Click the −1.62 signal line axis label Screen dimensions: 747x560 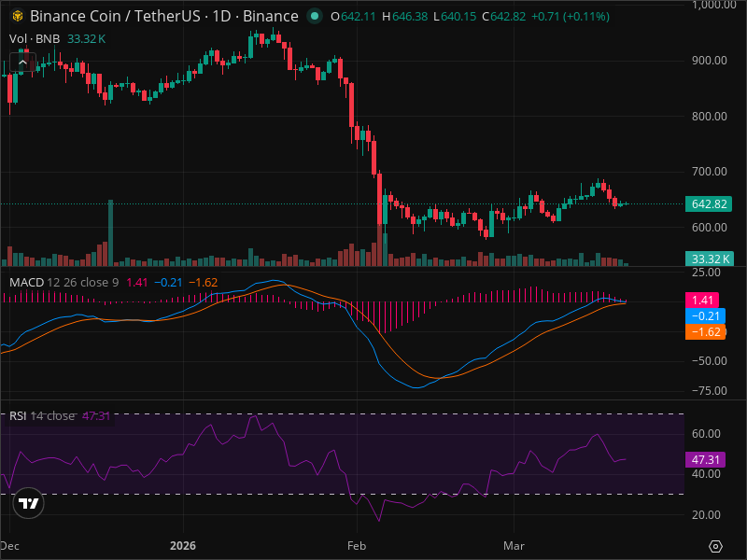pos(706,332)
